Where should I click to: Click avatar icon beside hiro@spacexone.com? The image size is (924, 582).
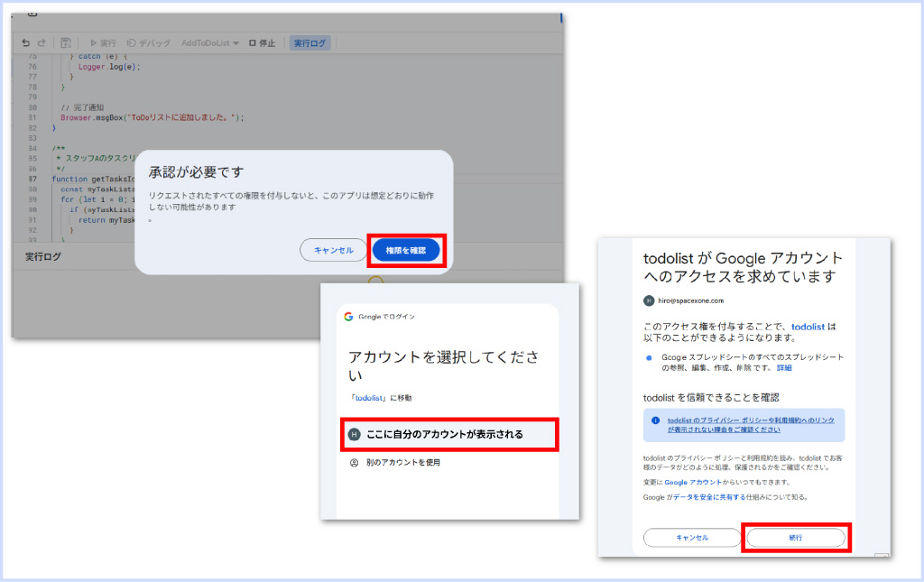[648, 300]
